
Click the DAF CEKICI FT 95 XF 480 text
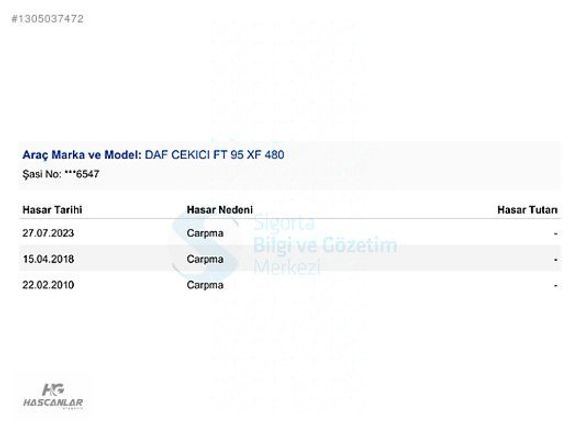214,155
